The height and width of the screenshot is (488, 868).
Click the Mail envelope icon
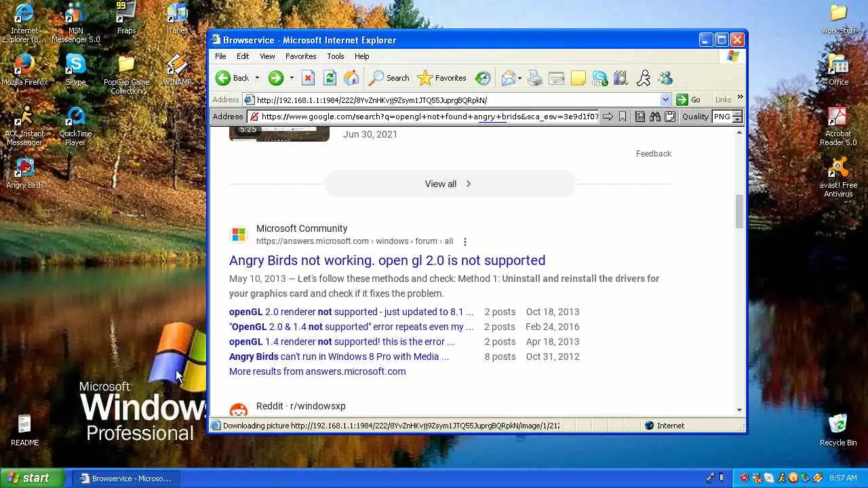(509, 78)
